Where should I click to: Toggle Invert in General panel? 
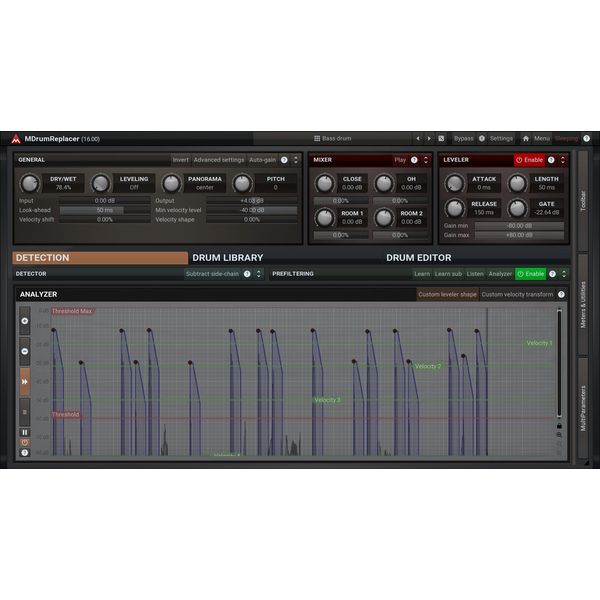(x=180, y=160)
